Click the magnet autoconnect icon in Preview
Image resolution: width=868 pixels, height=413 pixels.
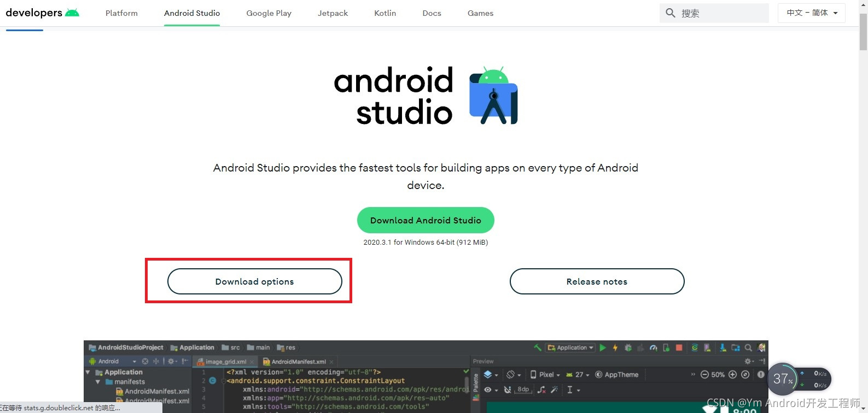[508, 390]
